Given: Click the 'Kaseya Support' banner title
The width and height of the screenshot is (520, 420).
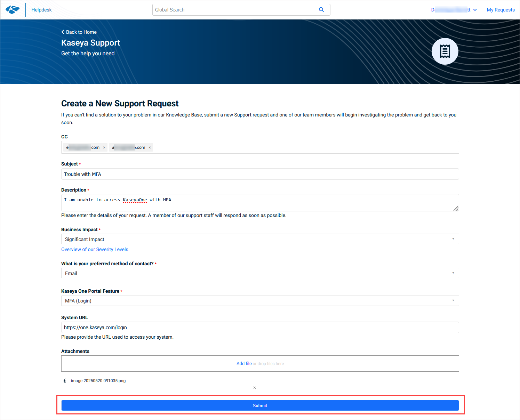Looking at the screenshot, I should (91, 43).
